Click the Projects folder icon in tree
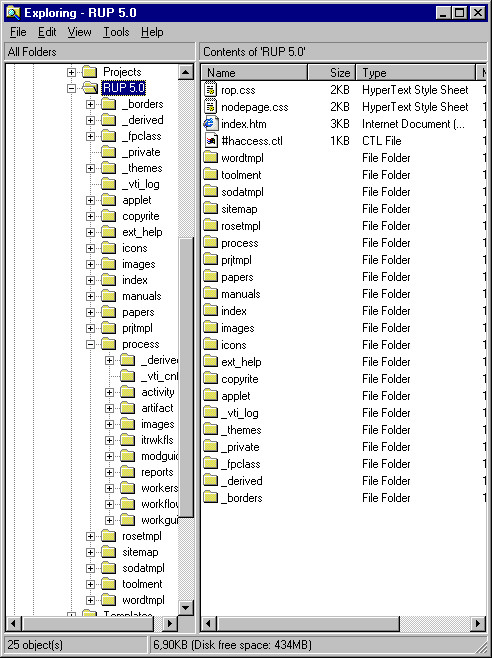This screenshot has height=658, width=492. [89, 72]
